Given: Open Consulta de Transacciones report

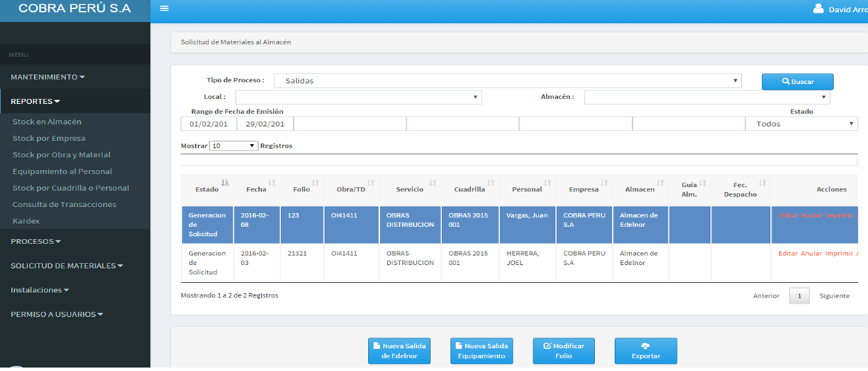Looking at the screenshot, I should (x=65, y=204).
